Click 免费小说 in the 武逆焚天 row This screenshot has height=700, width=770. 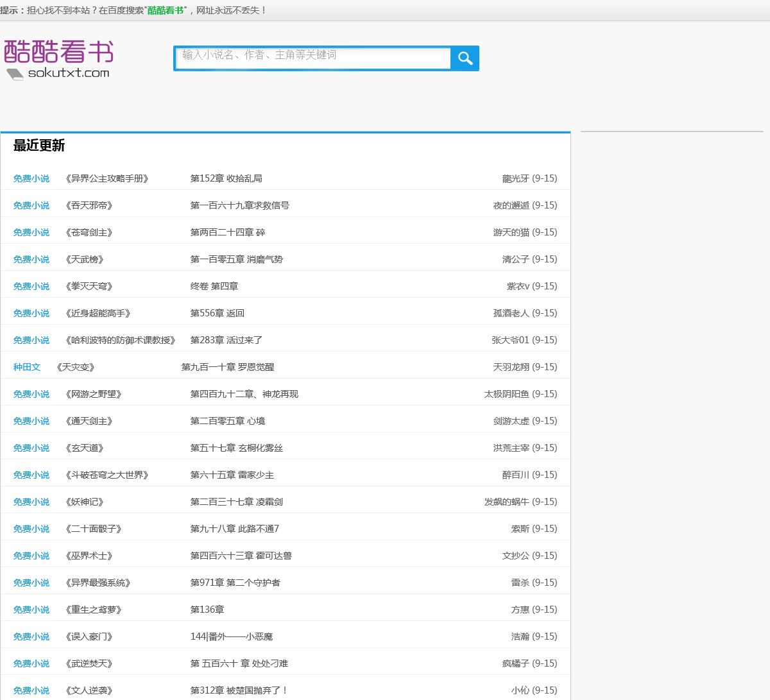pyautogui.click(x=31, y=663)
